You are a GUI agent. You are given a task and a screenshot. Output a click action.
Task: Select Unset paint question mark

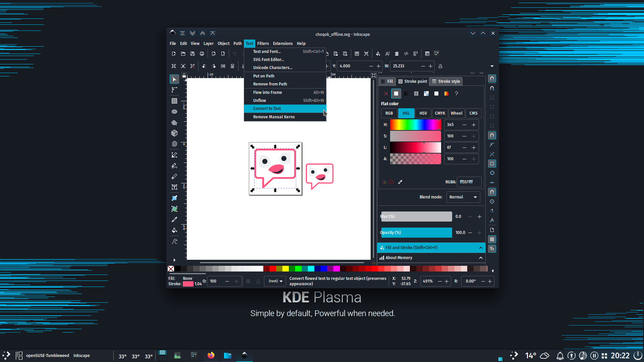pos(456,94)
